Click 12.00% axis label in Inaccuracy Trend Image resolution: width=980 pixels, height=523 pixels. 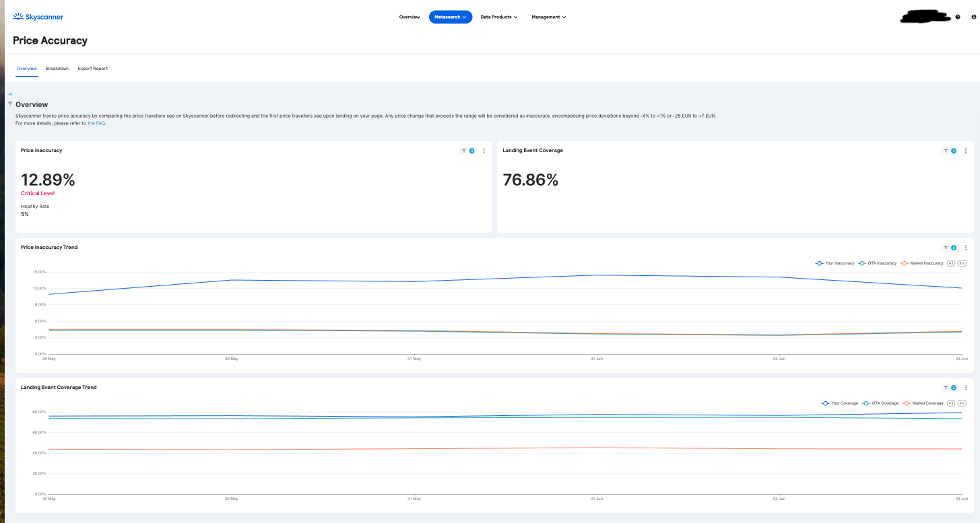tap(39, 288)
